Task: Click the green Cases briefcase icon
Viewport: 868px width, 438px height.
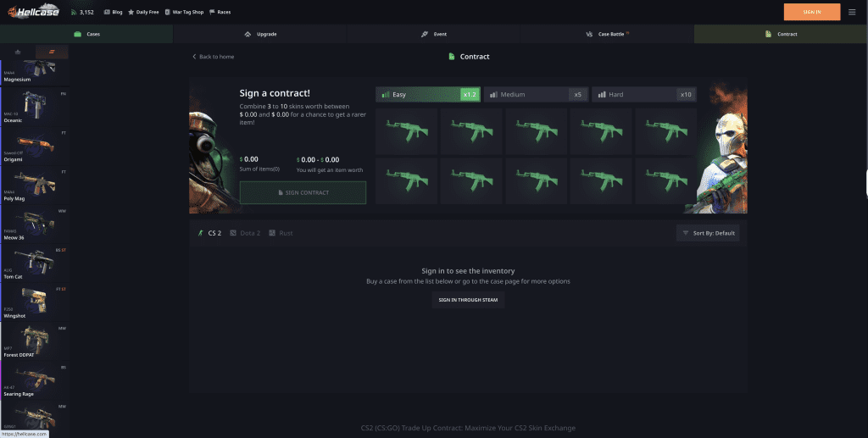Action: click(77, 34)
